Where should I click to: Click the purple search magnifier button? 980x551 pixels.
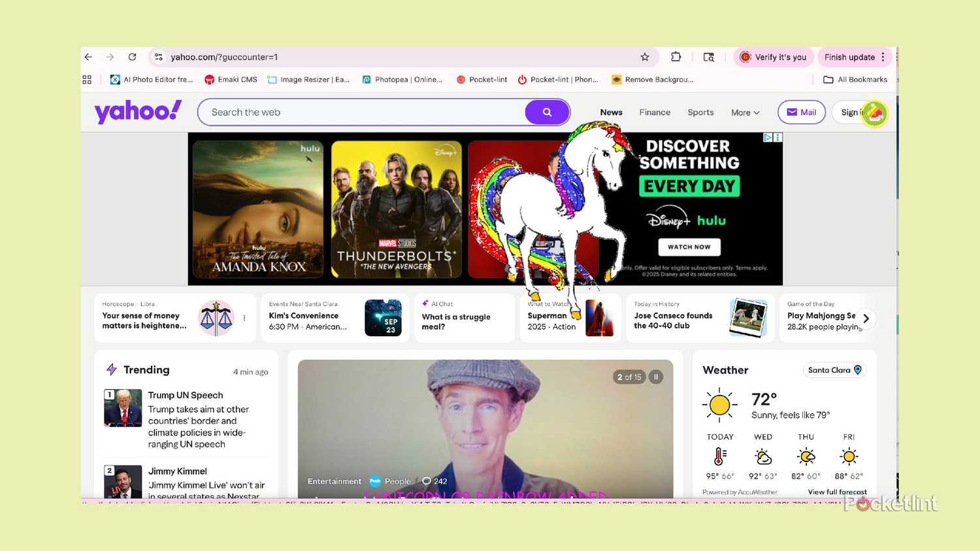[547, 112]
